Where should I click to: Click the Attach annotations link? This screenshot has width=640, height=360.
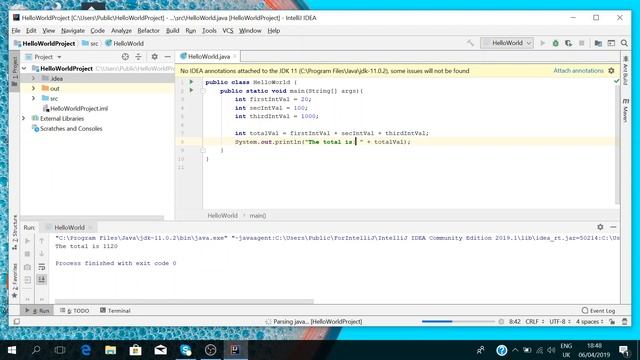tap(578, 71)
